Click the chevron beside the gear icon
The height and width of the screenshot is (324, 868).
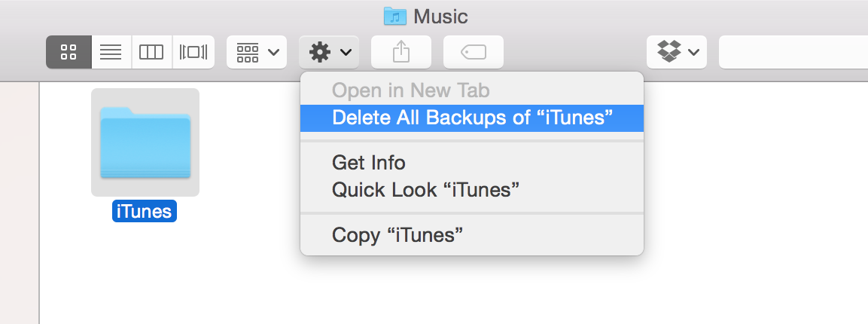tap(346, 53)
